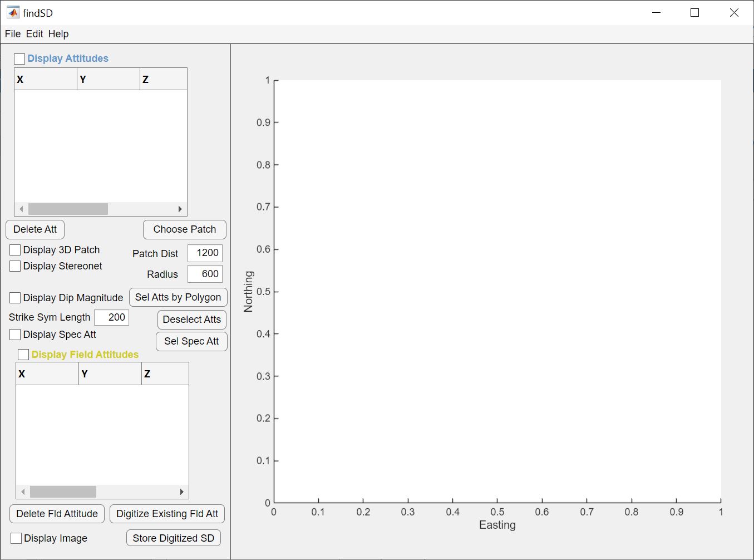Click right scroll arrow in attitudes table
Viewport: 754px width, 560px height.
pyautogui.click(x=180, y=209)
